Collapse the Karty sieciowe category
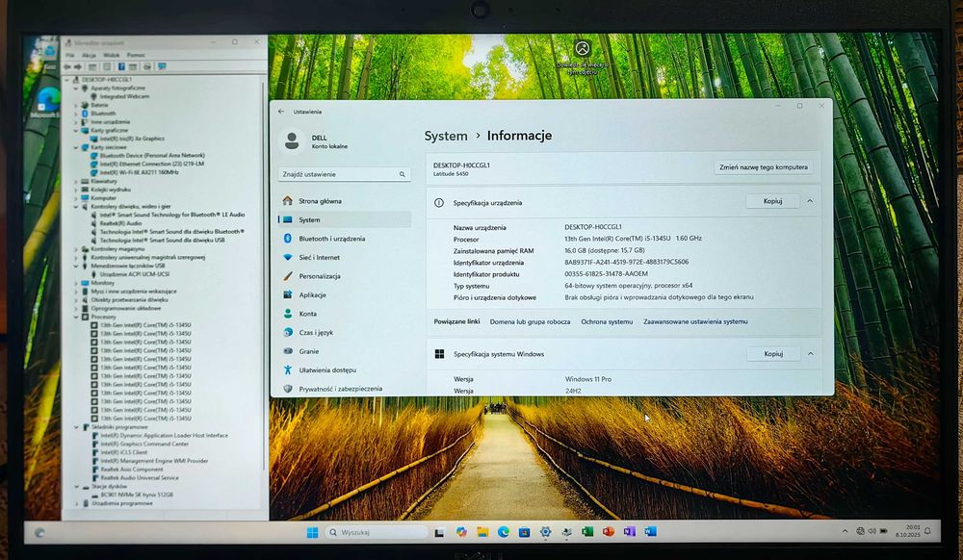The image size is (963, 560). click(76, 147)
